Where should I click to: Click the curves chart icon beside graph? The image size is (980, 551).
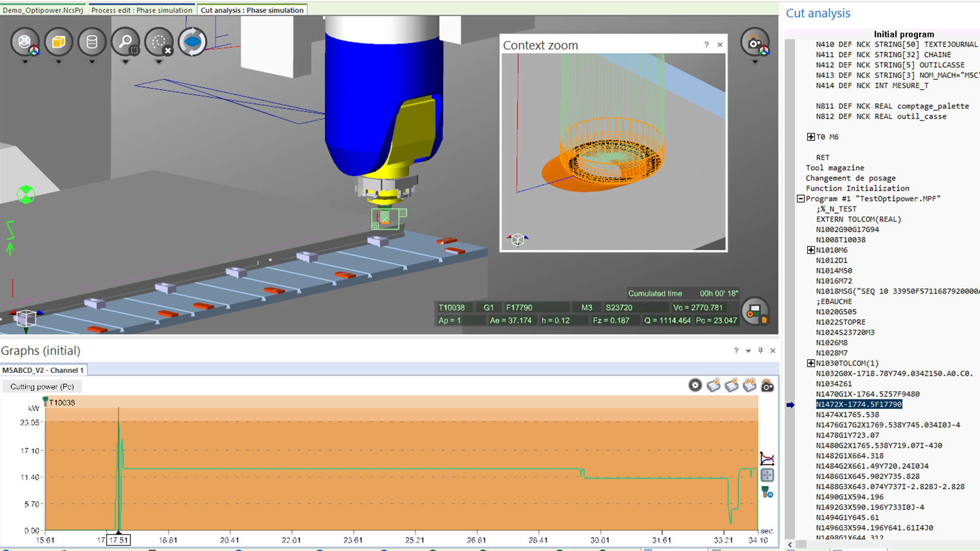pos(767,458)
